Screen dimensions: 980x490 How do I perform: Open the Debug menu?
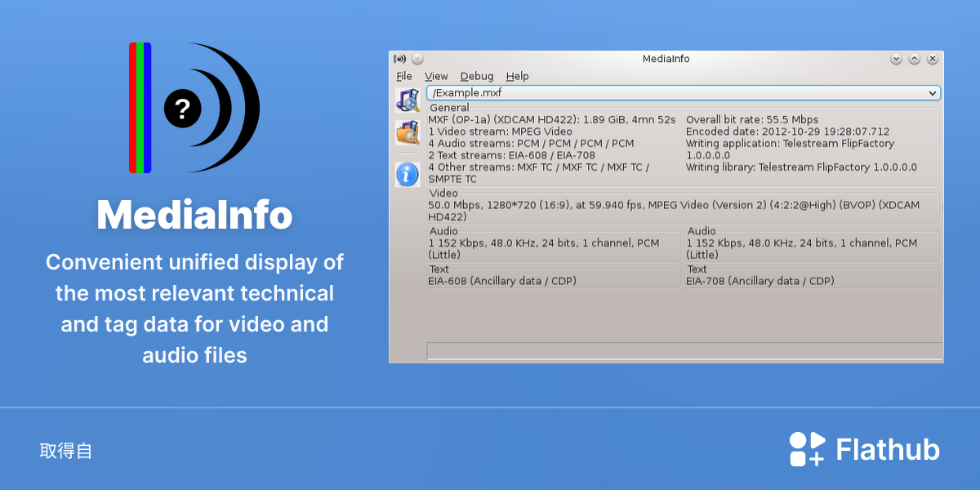[x=477, y=76]
